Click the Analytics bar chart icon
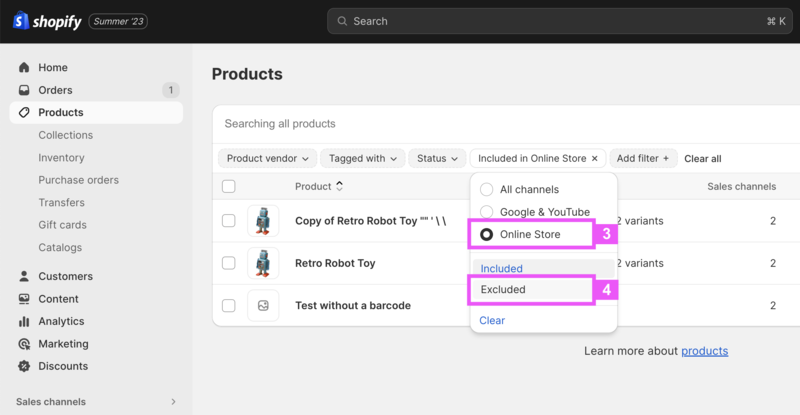The width and height of the screenshot is (800, 415). [x=24, y=321]
